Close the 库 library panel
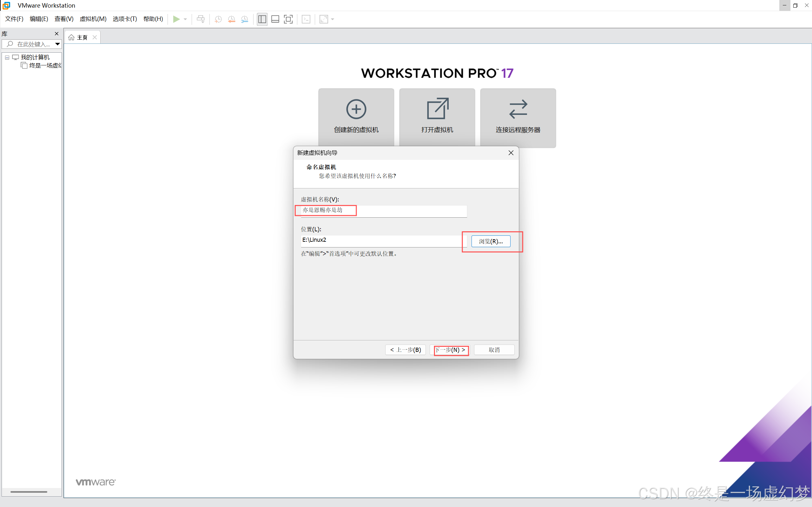812x507 pixels. coord(56,34)
